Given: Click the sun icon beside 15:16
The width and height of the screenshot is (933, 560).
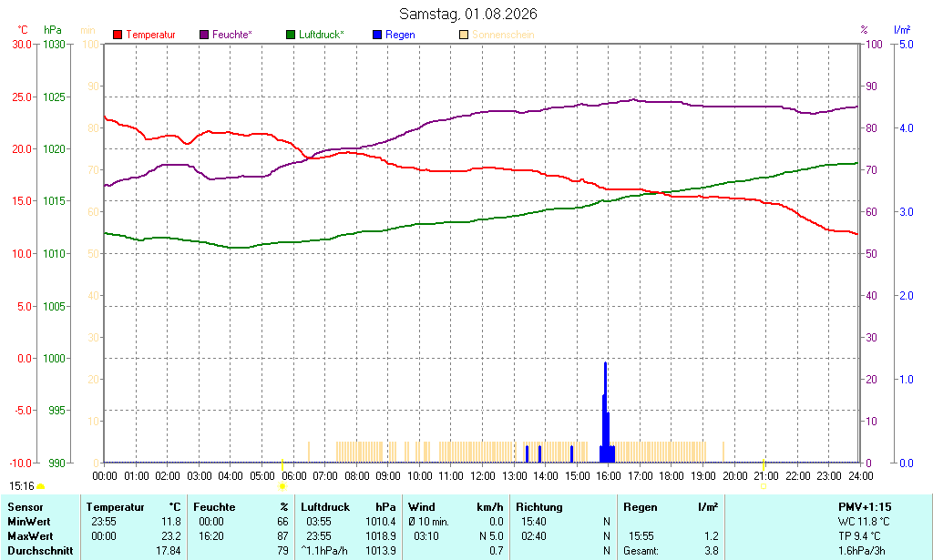Looking at the screenshot, I should 40,487.
